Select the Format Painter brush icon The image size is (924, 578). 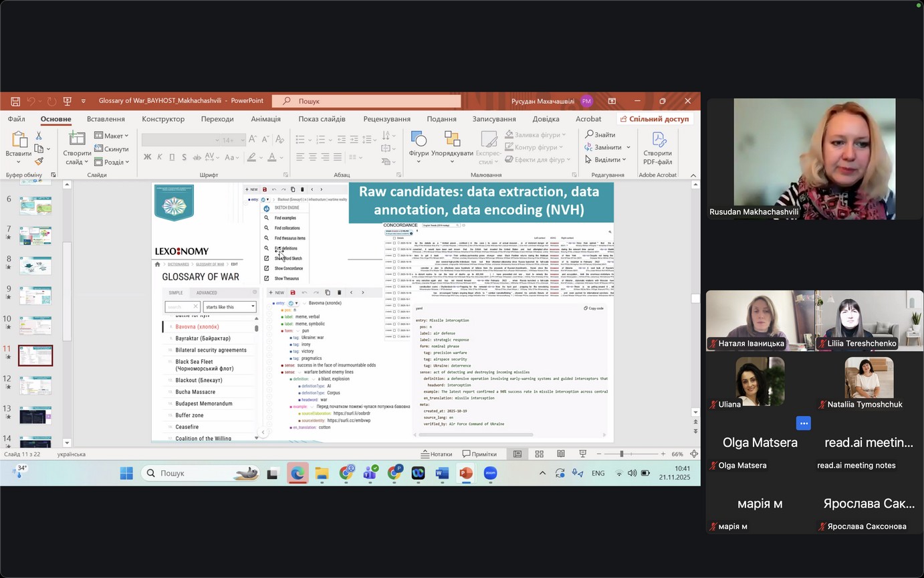(x=39, y=161)
